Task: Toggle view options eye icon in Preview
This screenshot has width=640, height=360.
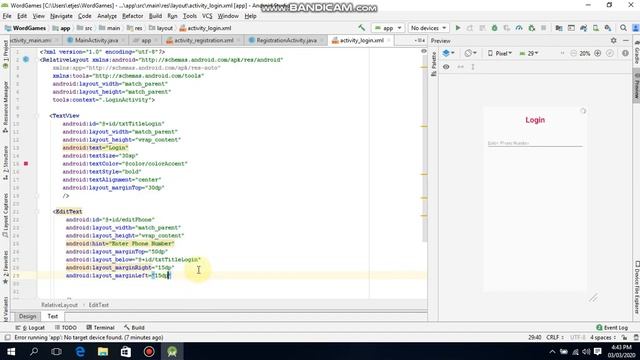Action: pyautogui.click(x=446, y=67)
